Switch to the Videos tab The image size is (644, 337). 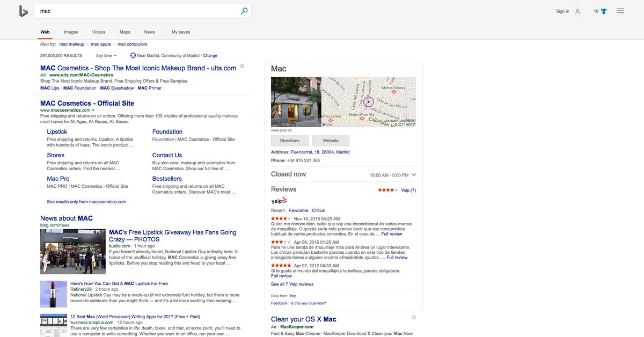click(99, 32)
